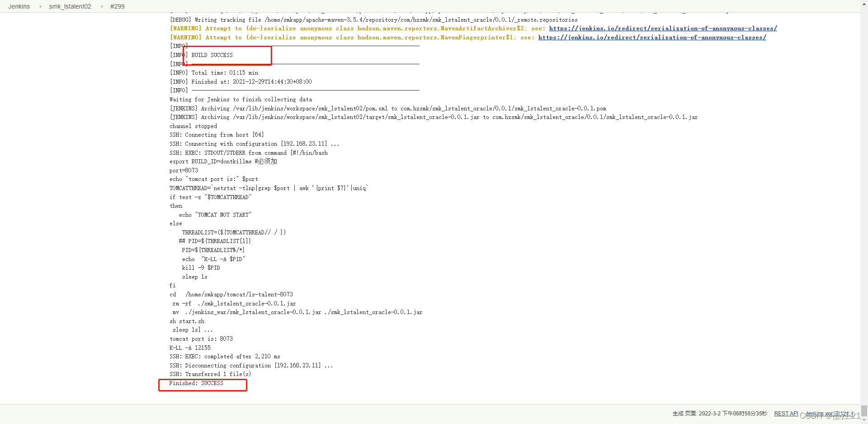
Task: Select the 'if test -z "$TOMCATTHREAD"' line
Action: tap(211, 197)
